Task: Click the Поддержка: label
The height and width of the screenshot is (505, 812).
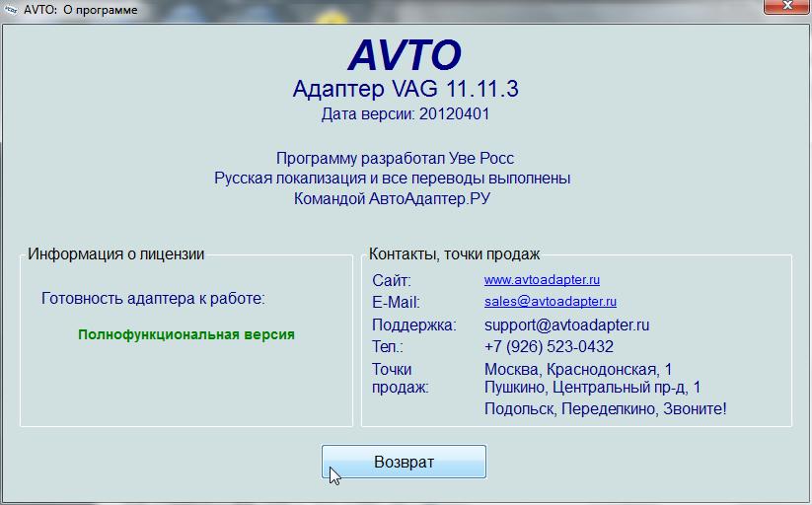Action: pyautogui.click(x=413, y=325)
